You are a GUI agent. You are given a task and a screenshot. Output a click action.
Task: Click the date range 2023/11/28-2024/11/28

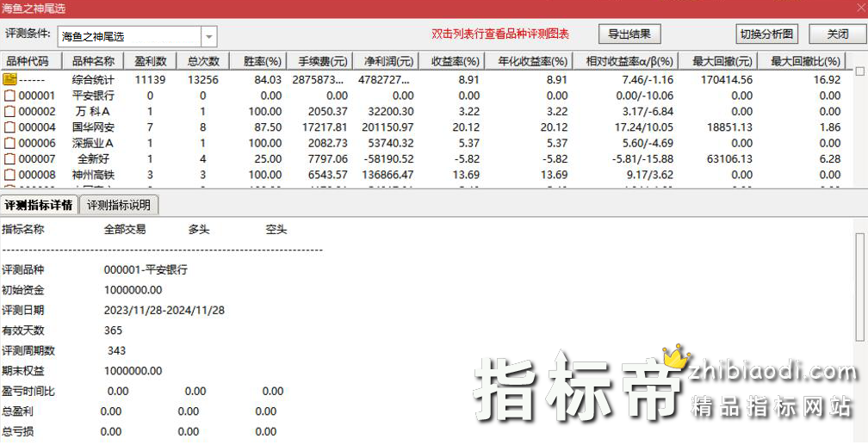pos(164,310)
